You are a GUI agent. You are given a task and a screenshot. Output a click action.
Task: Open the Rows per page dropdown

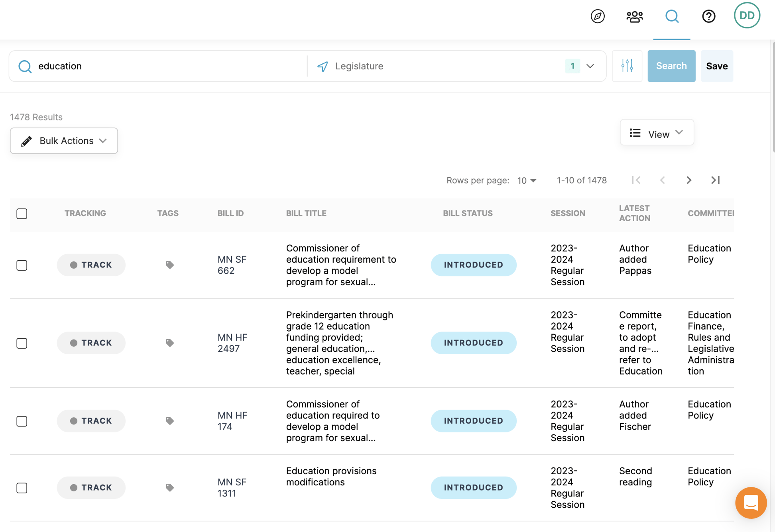[x=527, y=180]
